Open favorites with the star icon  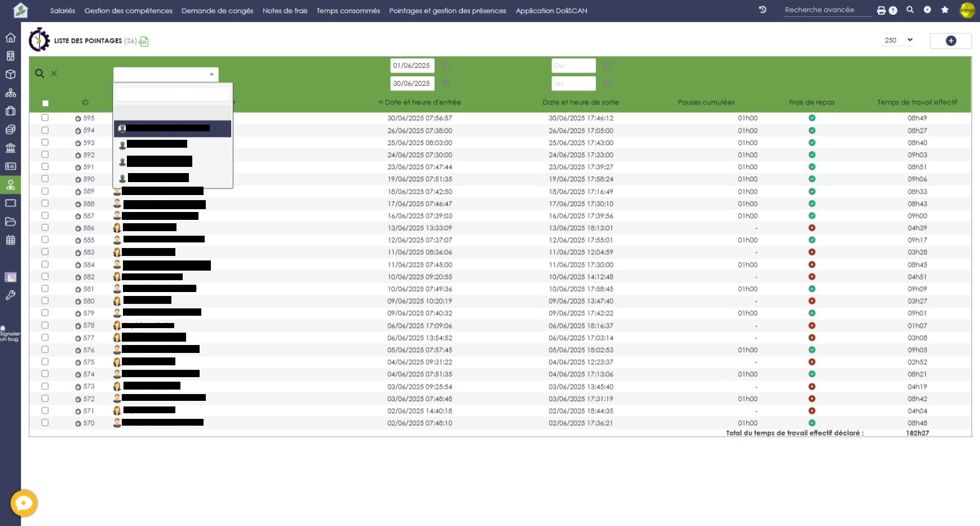tap(945, 10)
